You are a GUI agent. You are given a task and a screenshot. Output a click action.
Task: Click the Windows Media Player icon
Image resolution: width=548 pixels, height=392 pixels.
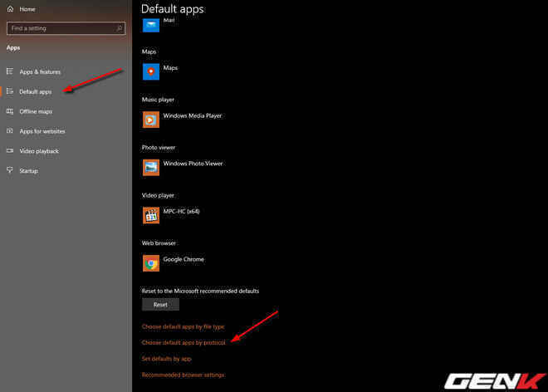[151, 120]
